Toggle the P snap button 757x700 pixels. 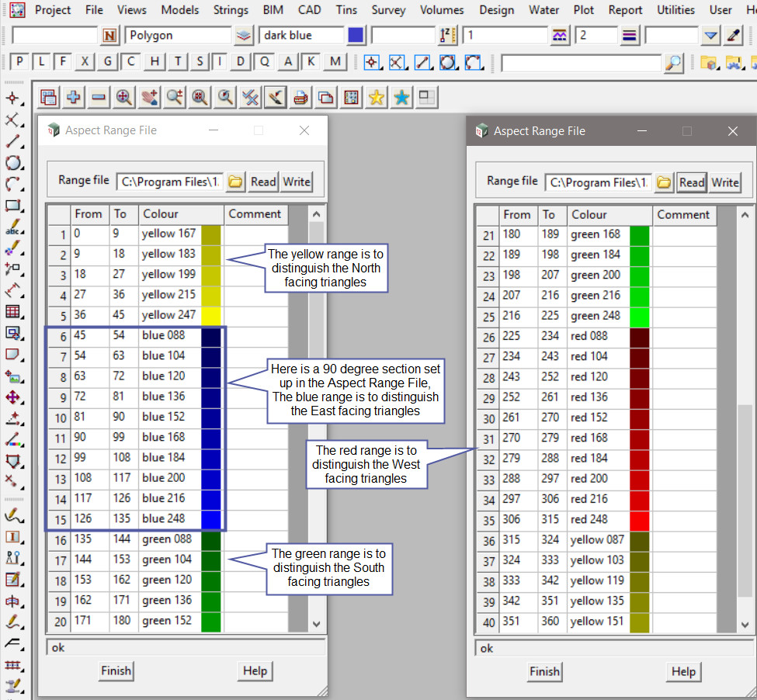click(x=19, y=62)
